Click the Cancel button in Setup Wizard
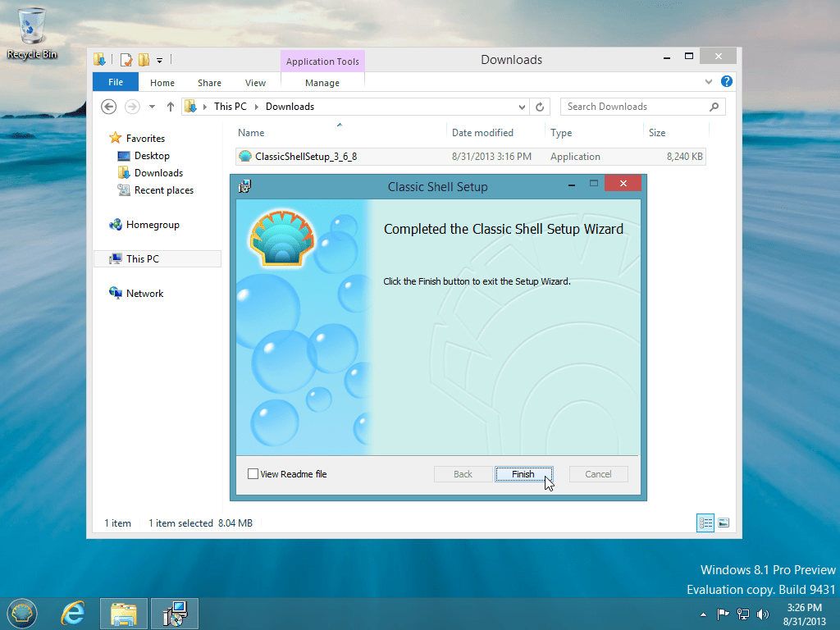Image resolution: width=840 pixels, height=630 pixels. [598, 474]
